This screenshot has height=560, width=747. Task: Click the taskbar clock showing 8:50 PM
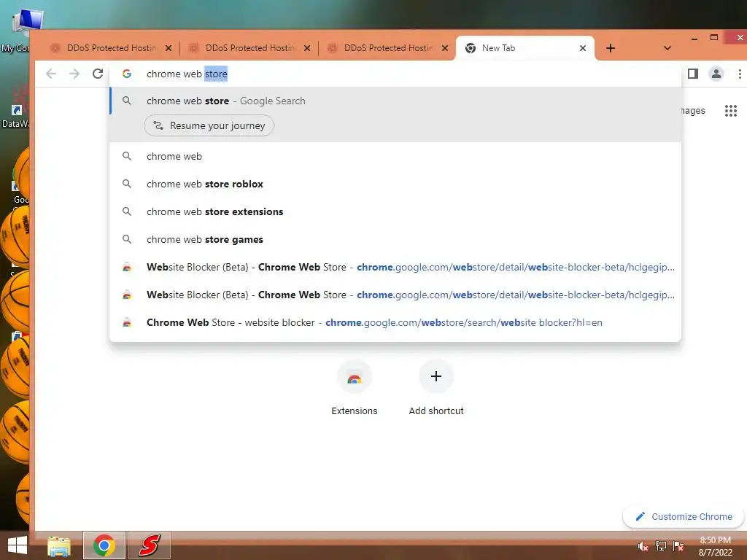[715, 546]
